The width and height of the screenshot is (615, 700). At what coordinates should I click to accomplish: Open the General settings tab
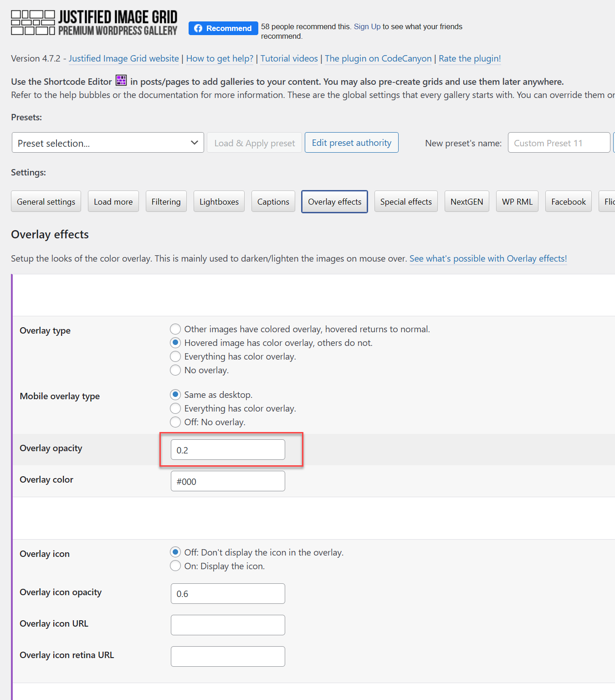pyautogui.click(x=46, y=201)
